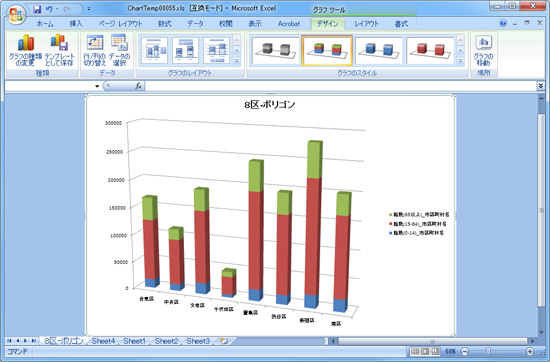
Task: Switch to Page Layout view button
Action: [425, 351]
